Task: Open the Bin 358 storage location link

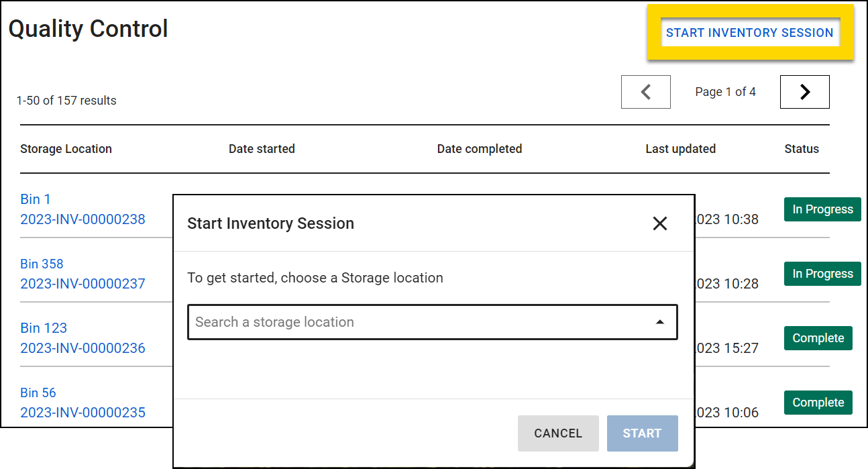Action: click(x=42, y=264)
